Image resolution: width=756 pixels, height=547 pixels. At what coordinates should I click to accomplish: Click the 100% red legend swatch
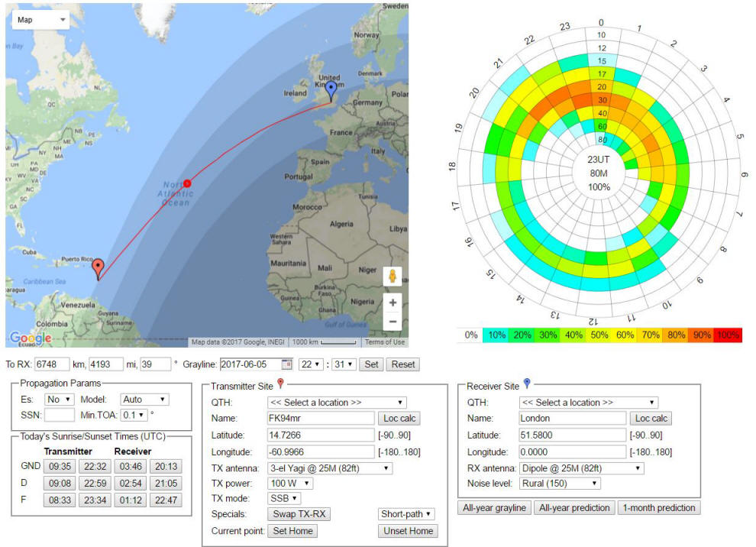(727, 335)
